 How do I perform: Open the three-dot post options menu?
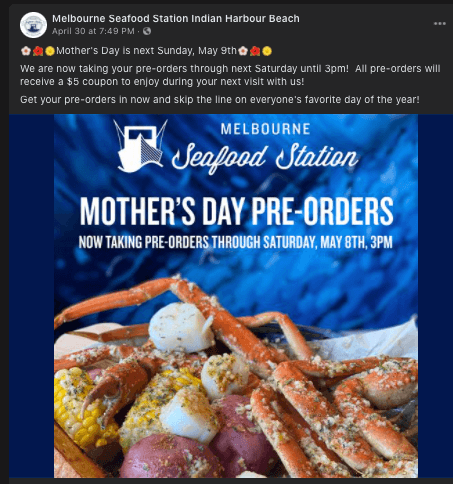pyautogui.click(x=440, y=24)
